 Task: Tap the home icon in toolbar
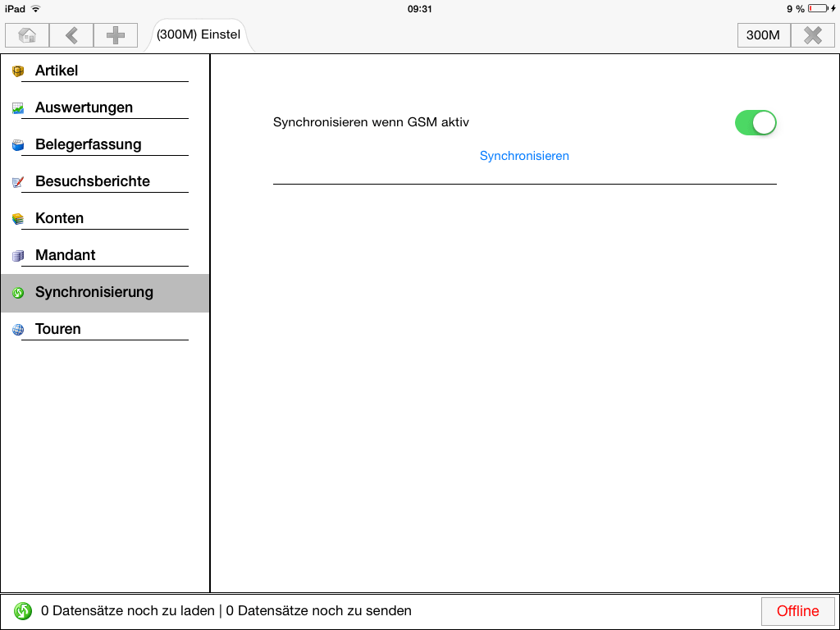[27, 35]
